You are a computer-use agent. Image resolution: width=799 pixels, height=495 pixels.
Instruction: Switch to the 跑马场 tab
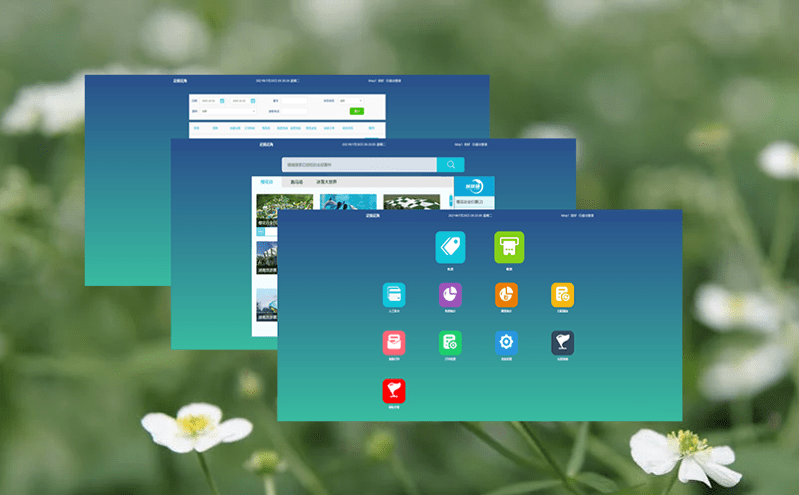point(297,183)
